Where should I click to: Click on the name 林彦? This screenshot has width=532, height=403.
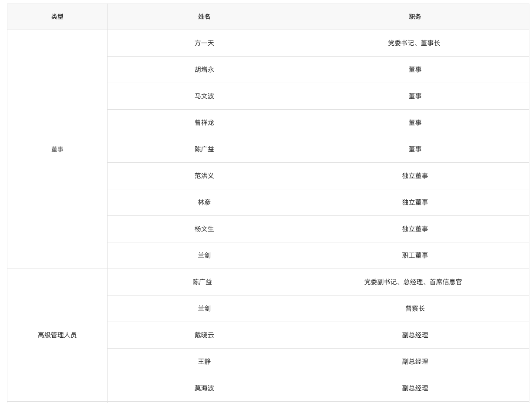click(x=204, y=202)
